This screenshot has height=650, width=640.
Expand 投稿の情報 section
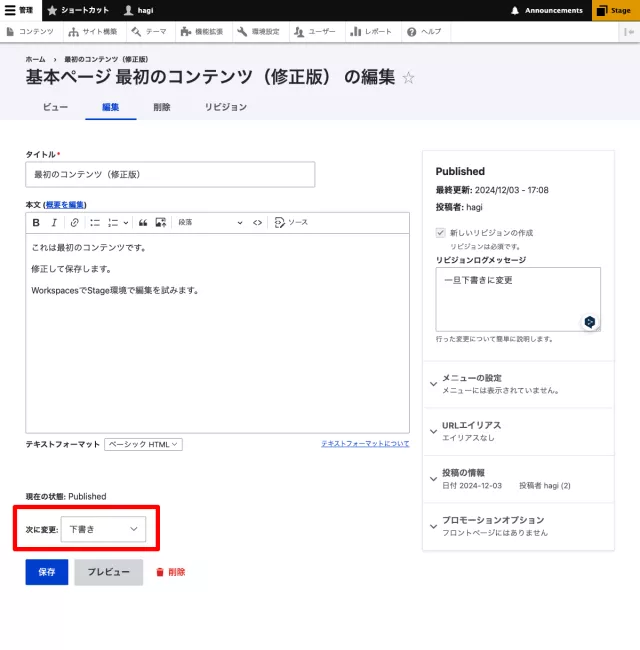coord(519,479)
